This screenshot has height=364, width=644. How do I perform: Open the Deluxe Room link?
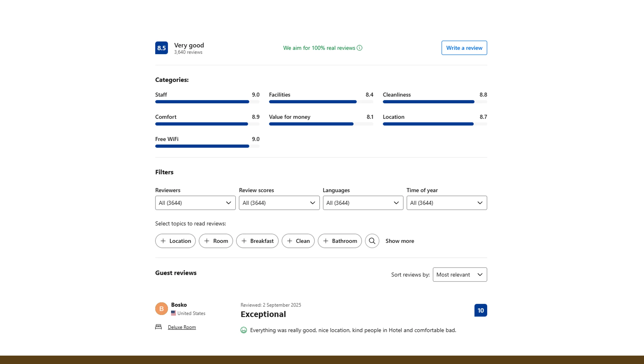coord(182,327)
